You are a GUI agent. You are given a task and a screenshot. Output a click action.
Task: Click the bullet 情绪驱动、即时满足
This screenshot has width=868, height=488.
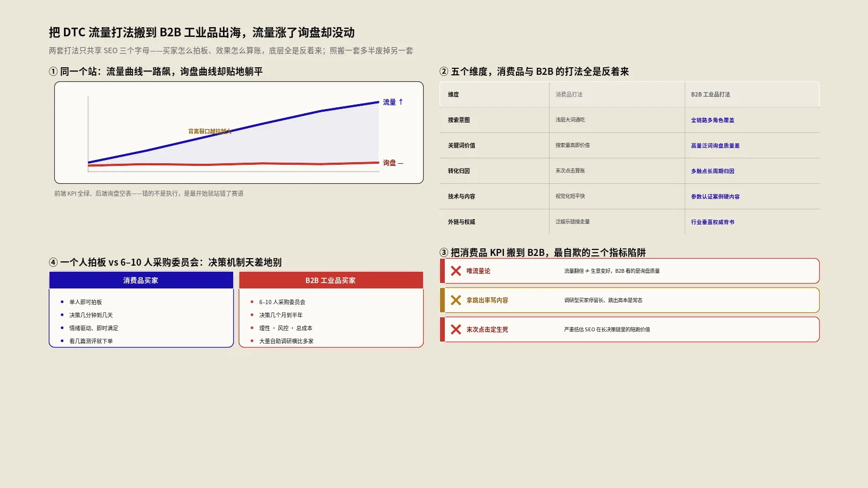pos(94,328)
